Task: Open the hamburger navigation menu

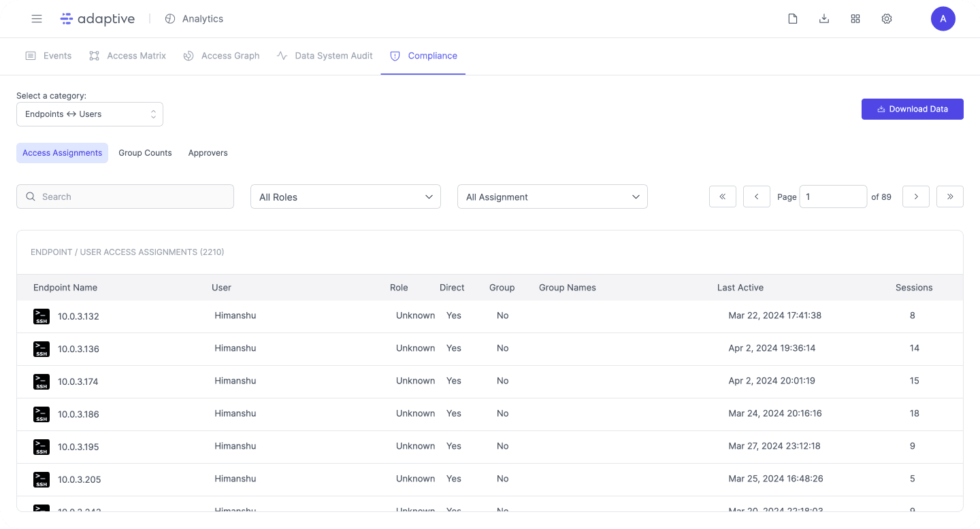Action: click(37, 19)
